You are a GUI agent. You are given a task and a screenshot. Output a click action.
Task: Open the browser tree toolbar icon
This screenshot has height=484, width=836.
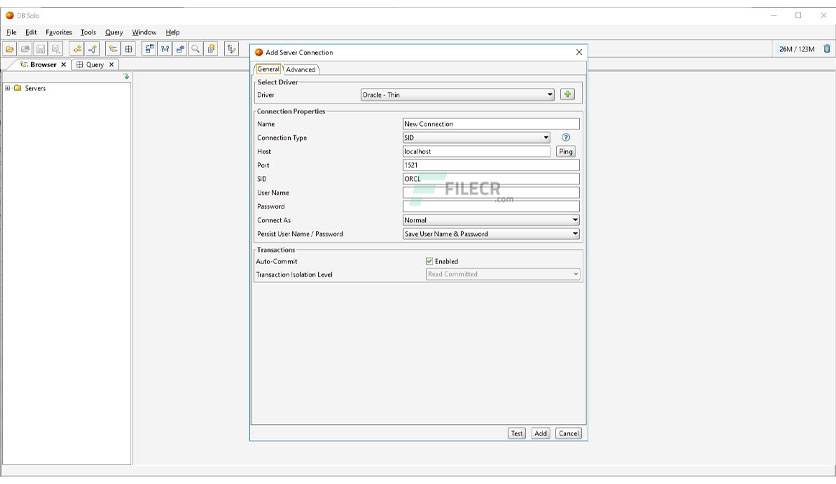point(113,49)
